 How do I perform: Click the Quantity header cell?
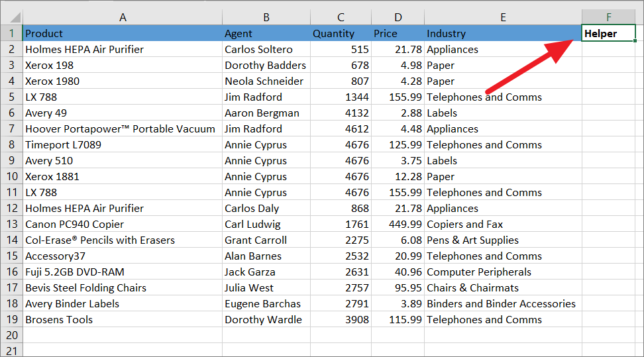[341, 33]
